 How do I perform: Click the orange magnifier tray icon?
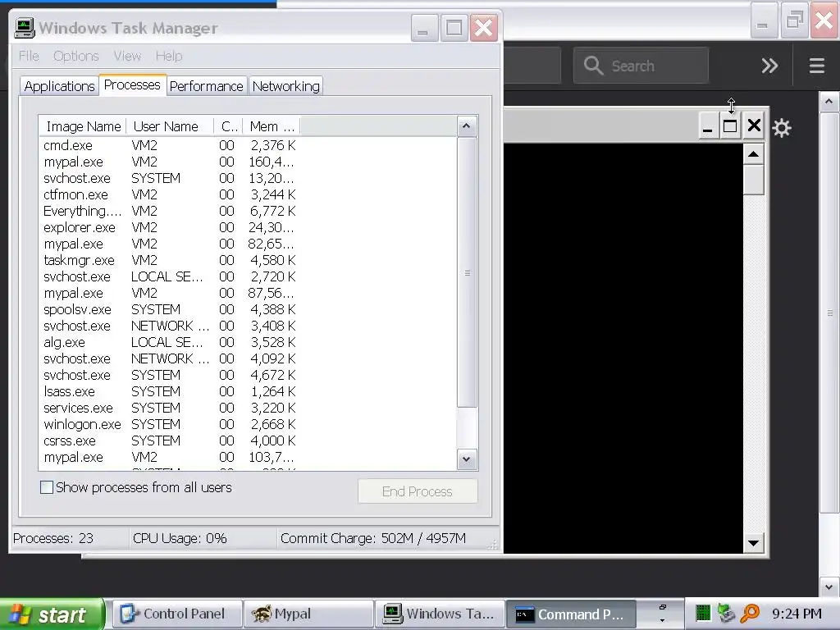(750, 614)
